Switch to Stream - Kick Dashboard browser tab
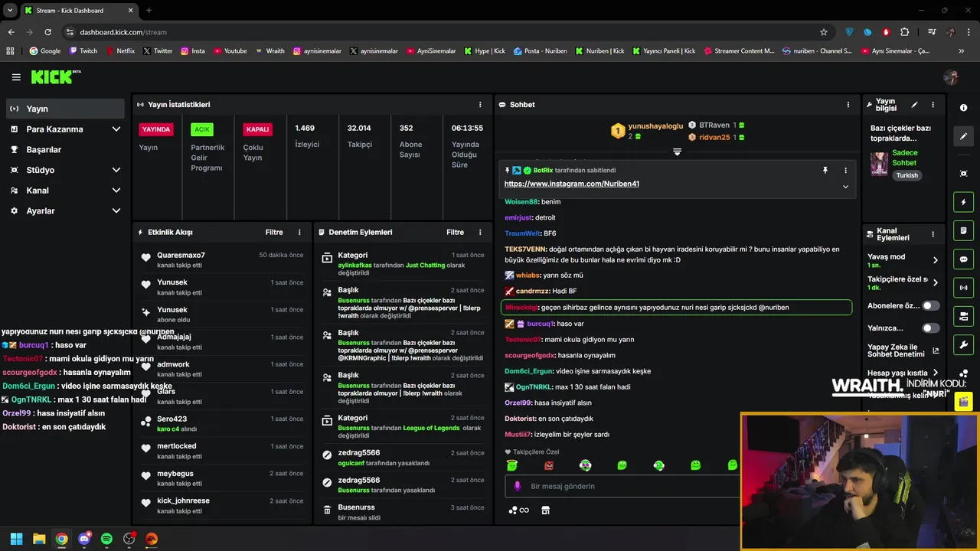Viewport: 980px width, 551px height. (79, 11)
